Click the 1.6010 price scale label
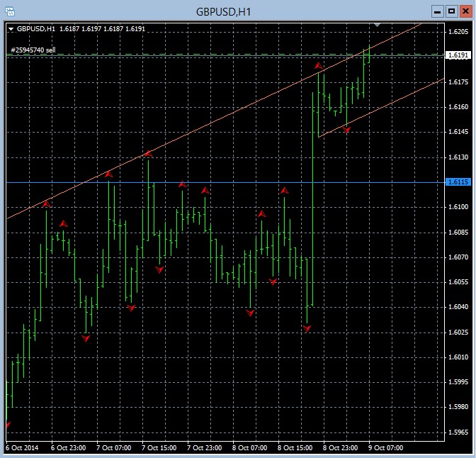This screenshot has width=476, height=458. 458,357
